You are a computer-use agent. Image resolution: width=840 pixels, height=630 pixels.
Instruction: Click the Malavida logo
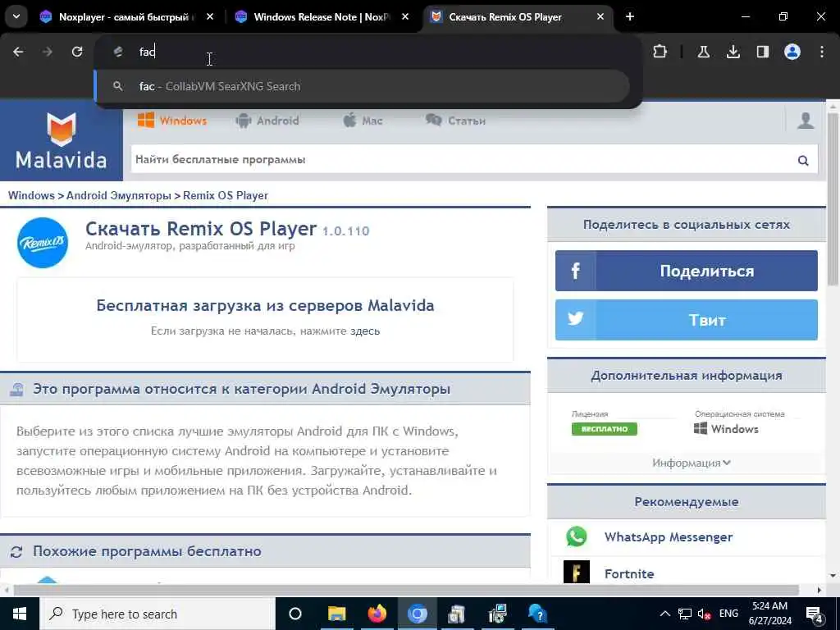coord(61,141)
